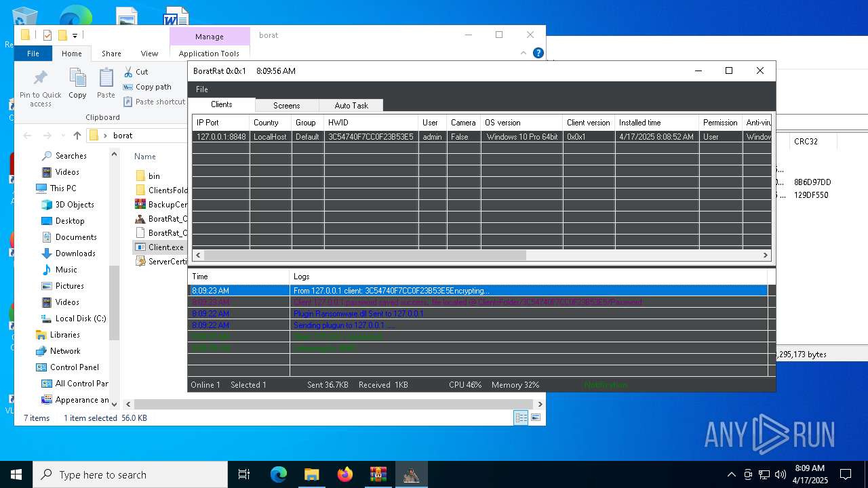Click the Logs column header
This screenshot has height=488, width=868.
pos(529,277)
